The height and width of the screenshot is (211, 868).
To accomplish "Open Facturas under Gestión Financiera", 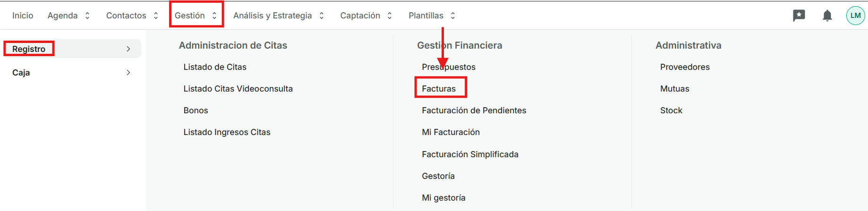I will 439,89.
